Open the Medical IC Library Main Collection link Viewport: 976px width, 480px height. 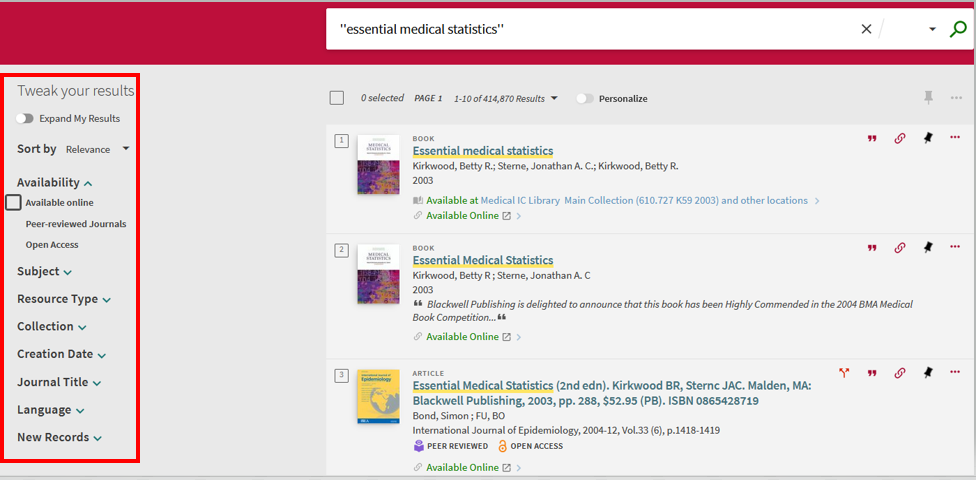(644, 200)
